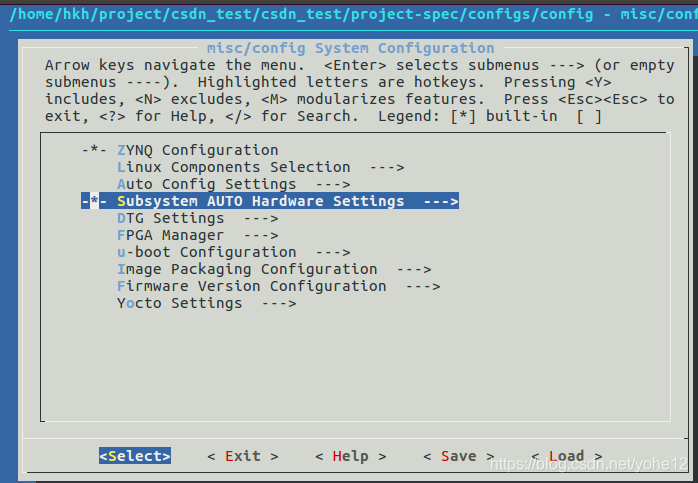Click the ---> arrow after Subsystem AUTO Hardware Settings
Screen dimensions: 698x483
pyautogui.click(x=441, y=201)
